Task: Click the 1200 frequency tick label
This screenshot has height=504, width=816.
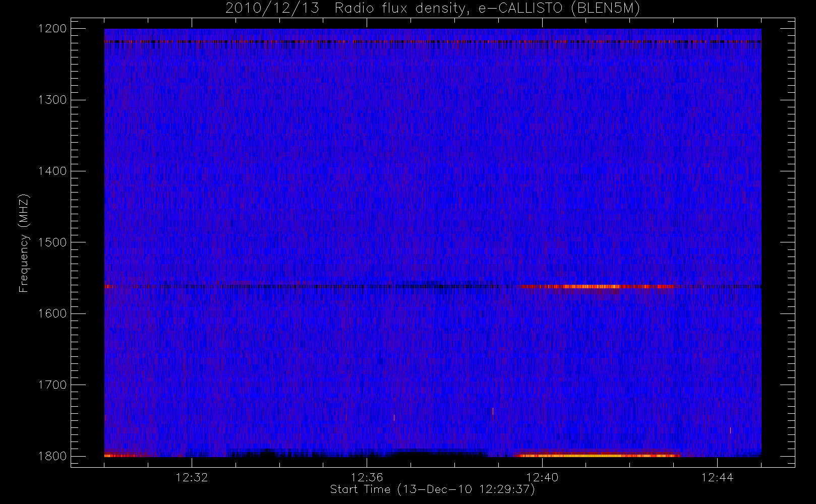Action: pos(52,29)
